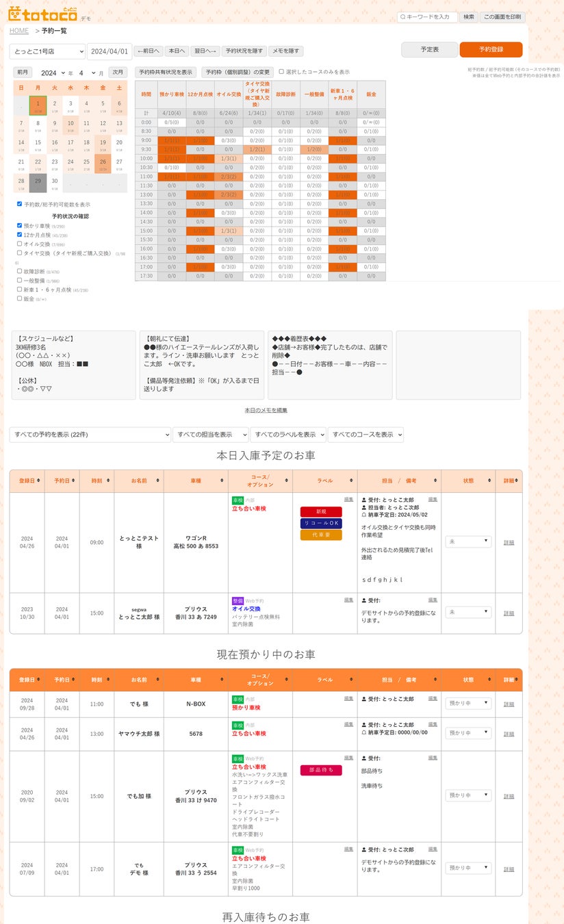This screenshot has width=564, height=924.
Task: Sort 本日入庫予定 table by ラベル
Action: (324, 480)
